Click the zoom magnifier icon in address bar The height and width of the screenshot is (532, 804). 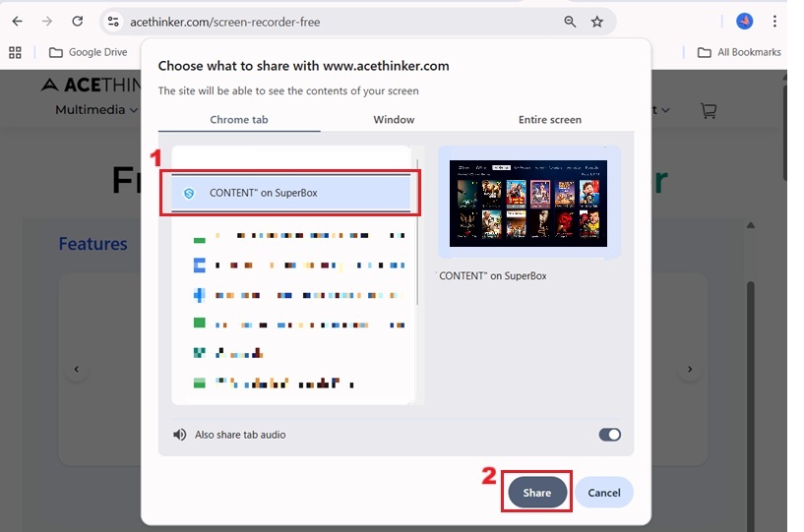(x=570, y=22)
